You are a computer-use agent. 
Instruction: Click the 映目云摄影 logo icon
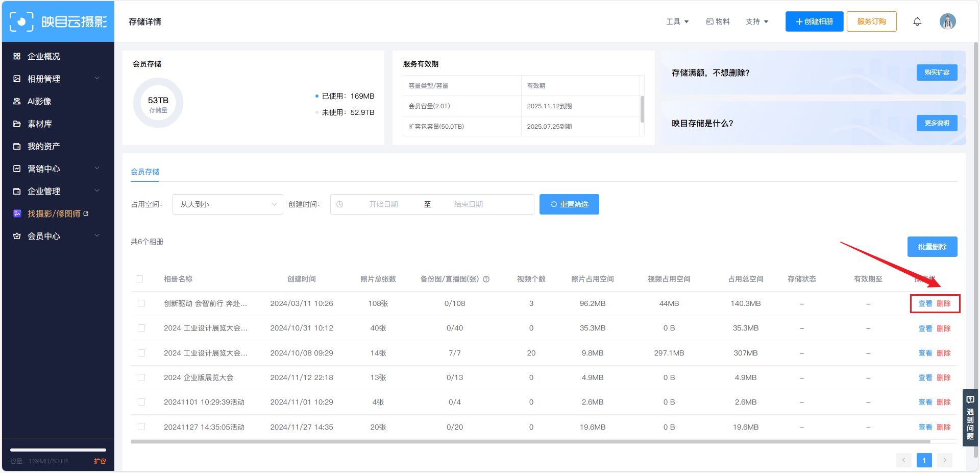coord(21,21)
